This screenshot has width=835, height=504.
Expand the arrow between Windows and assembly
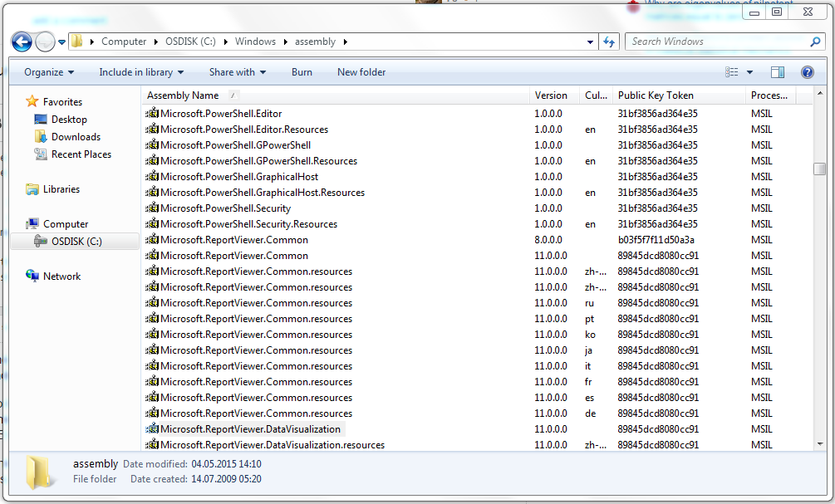coord(285,42)
